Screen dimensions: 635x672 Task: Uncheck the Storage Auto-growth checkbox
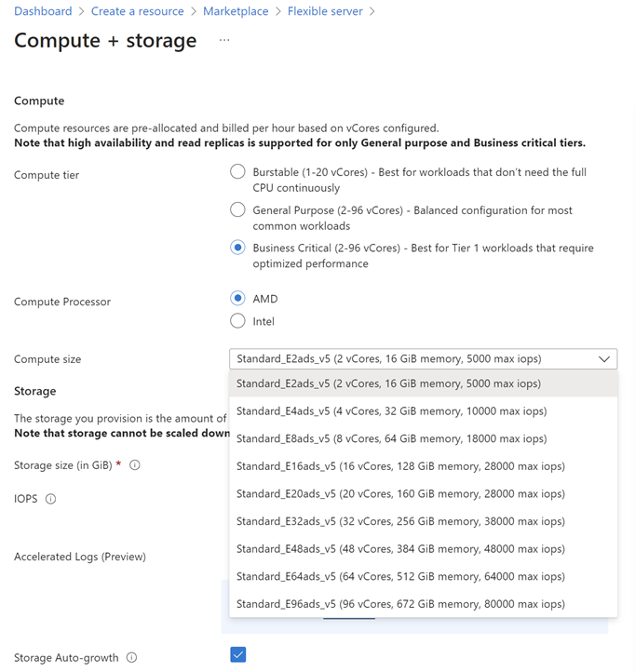238,655
